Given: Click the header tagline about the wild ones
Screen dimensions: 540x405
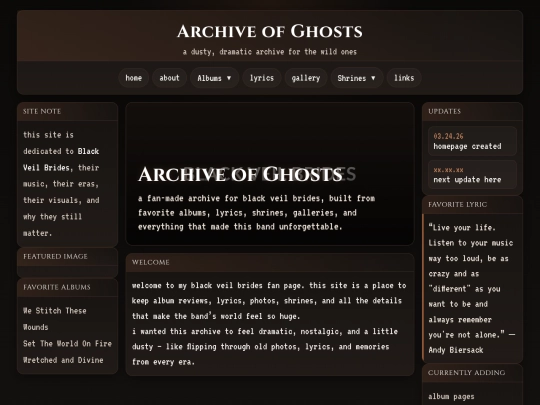Looking at the screenshot, I should coord(270,52).
